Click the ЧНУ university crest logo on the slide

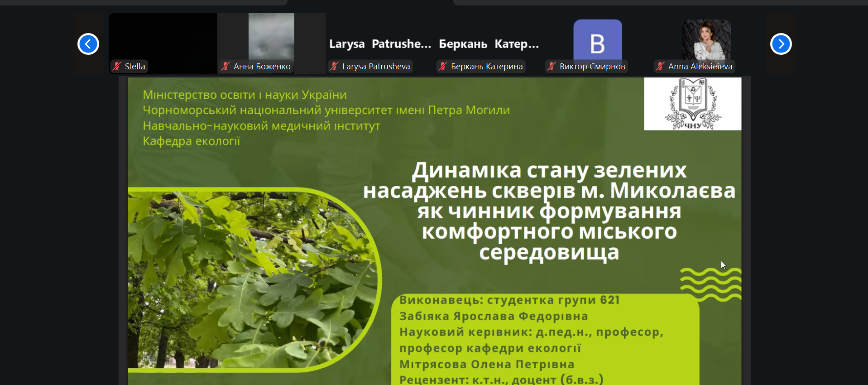coord(692,104)
